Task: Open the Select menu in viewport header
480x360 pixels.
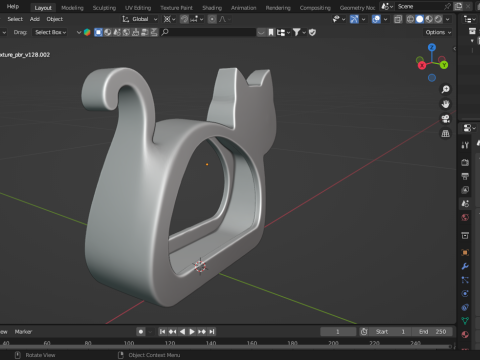Action: pyautogui.click(x=15, y=19)
